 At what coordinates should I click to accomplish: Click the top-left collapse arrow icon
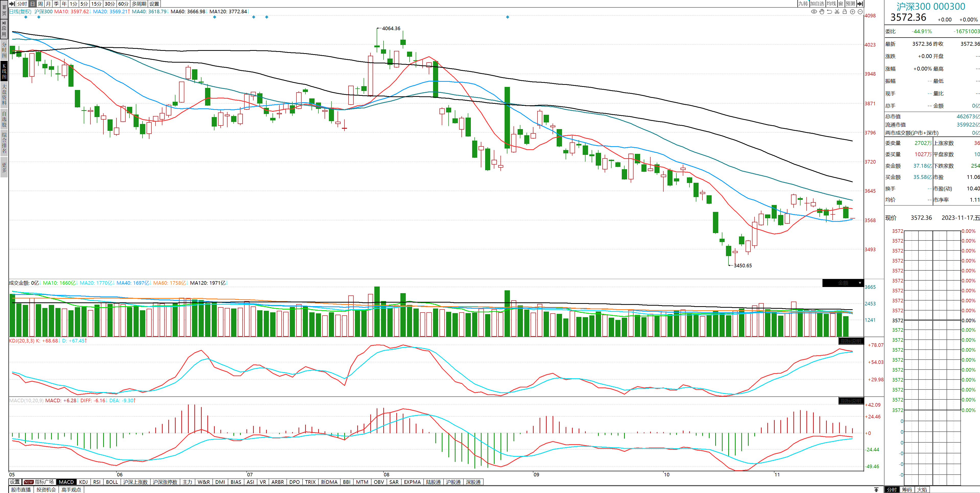pos(12,4)
